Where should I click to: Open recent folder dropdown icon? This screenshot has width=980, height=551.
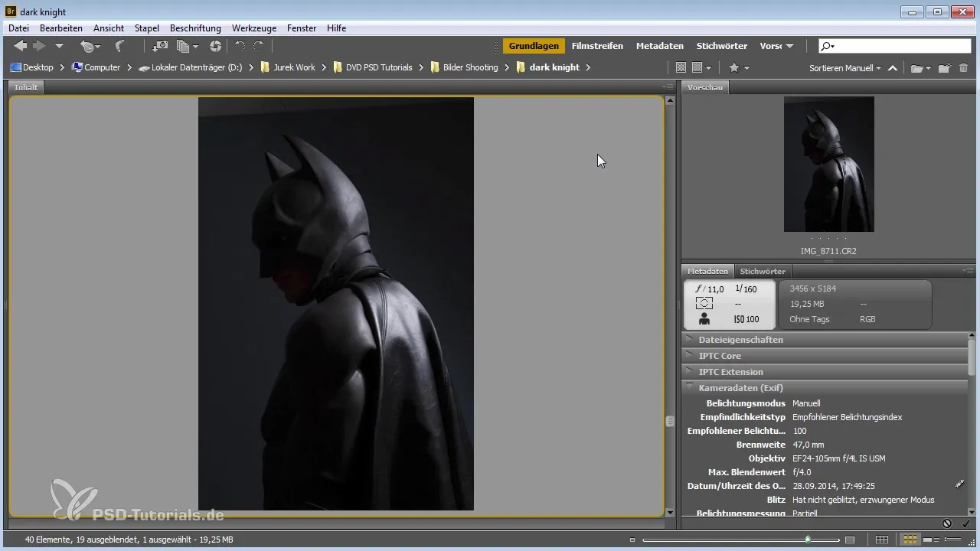(x=920, y=67)
